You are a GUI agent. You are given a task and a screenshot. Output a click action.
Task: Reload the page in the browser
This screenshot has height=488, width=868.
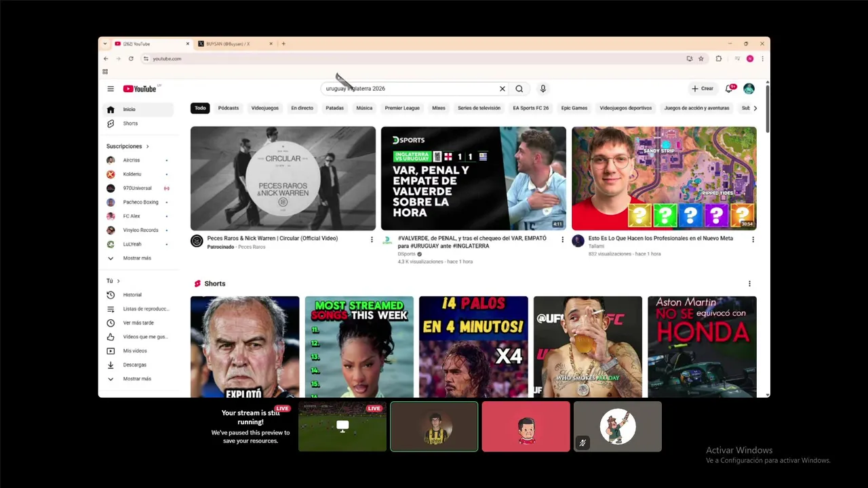(x=131, y=59)
